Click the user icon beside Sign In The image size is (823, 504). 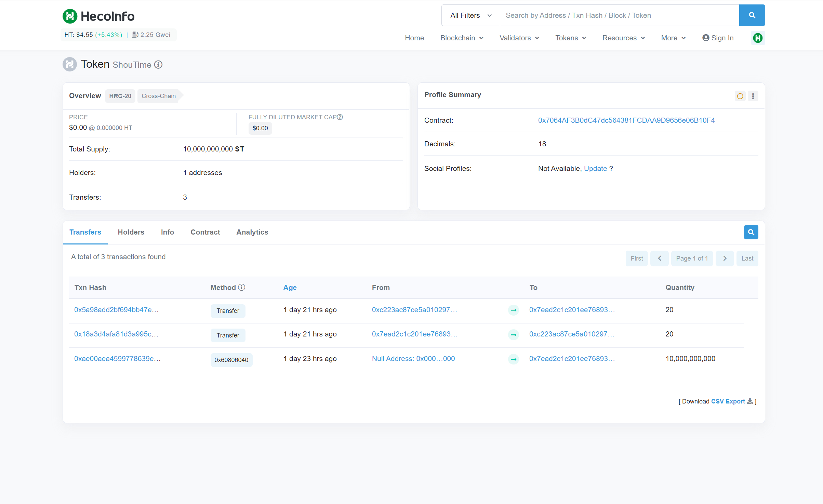[x=706, y=38]
